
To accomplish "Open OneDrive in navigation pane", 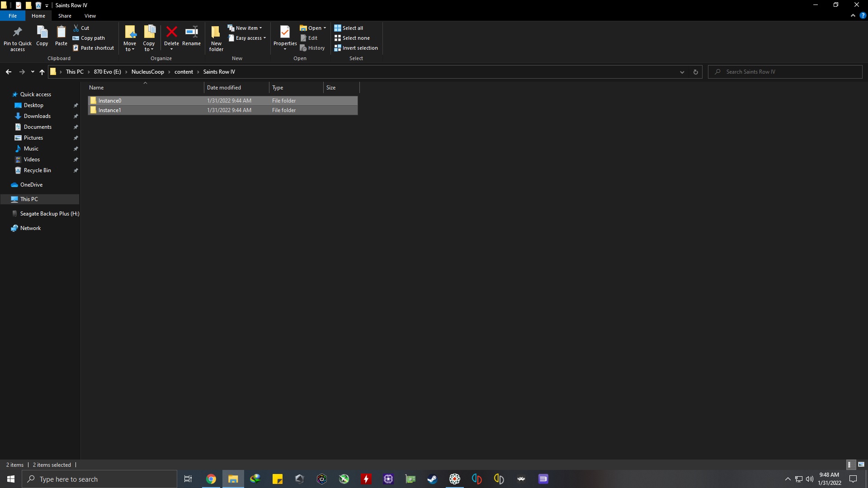I will pyautogui.click(x=31, y=185).
